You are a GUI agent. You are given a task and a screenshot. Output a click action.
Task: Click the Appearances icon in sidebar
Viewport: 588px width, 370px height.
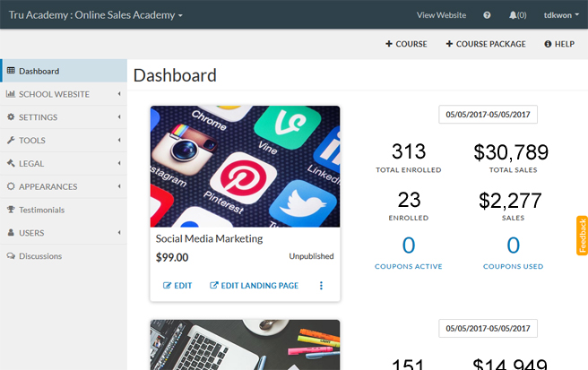11,186
